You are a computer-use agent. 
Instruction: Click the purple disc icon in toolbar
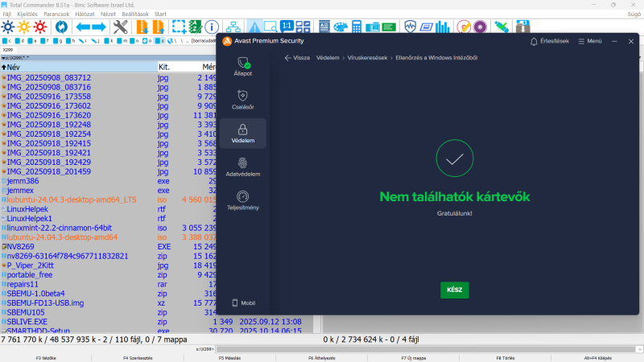[x=480, y=27]
